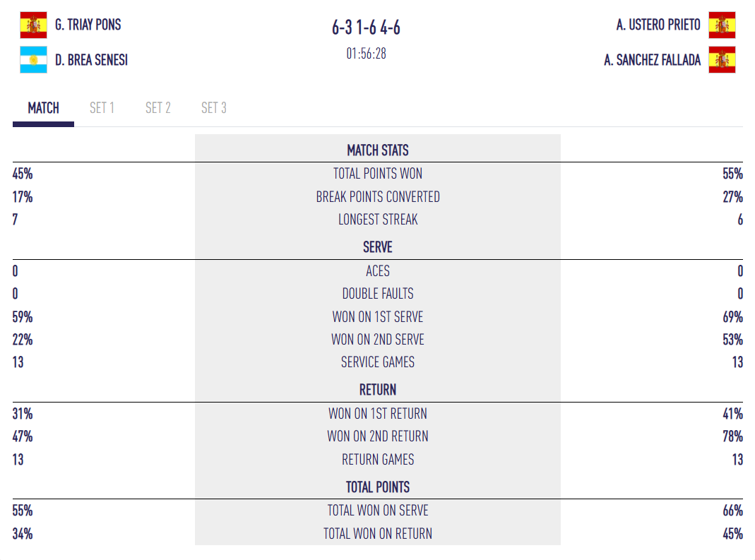Image resolution: width=755 pixels, height=560 pixels.
Task: Select the SET 2 tab
Action: click(x=158, y=108)
